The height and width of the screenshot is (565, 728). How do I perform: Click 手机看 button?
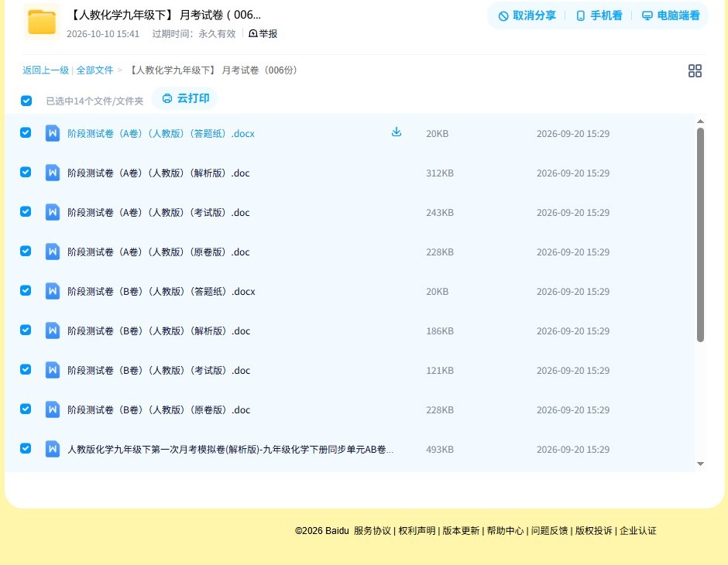click(599, 15)
